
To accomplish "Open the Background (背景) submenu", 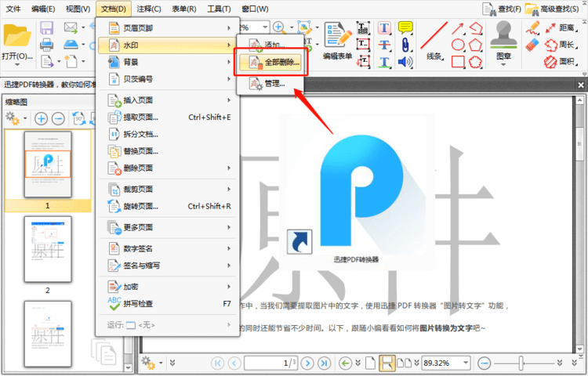I will click(x=169, y=62).
